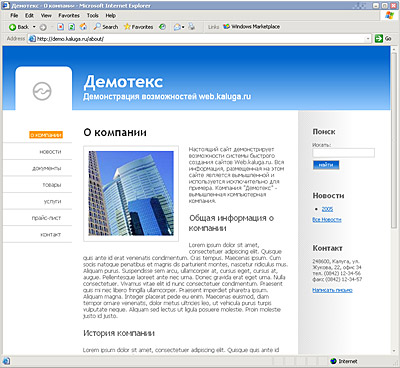Click the Back button in the toolbar
400x368 pixels.
tap(19, 27)
